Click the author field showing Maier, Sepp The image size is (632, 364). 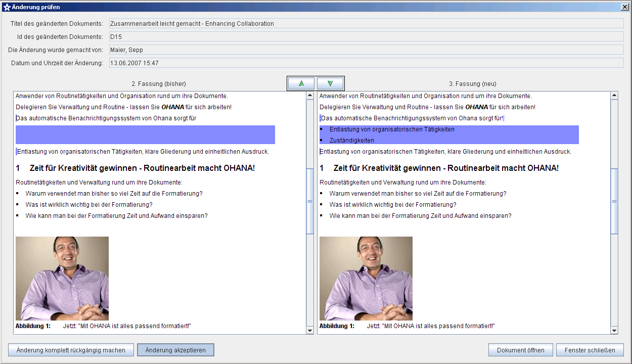tap(366, 50)
